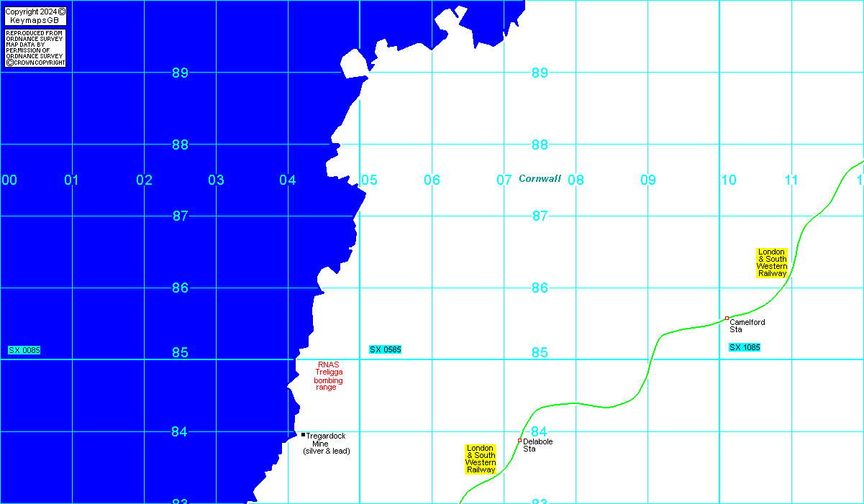864x504 pixels.
Task: Click the railway label near Camelford station
Action: point(772,263)
